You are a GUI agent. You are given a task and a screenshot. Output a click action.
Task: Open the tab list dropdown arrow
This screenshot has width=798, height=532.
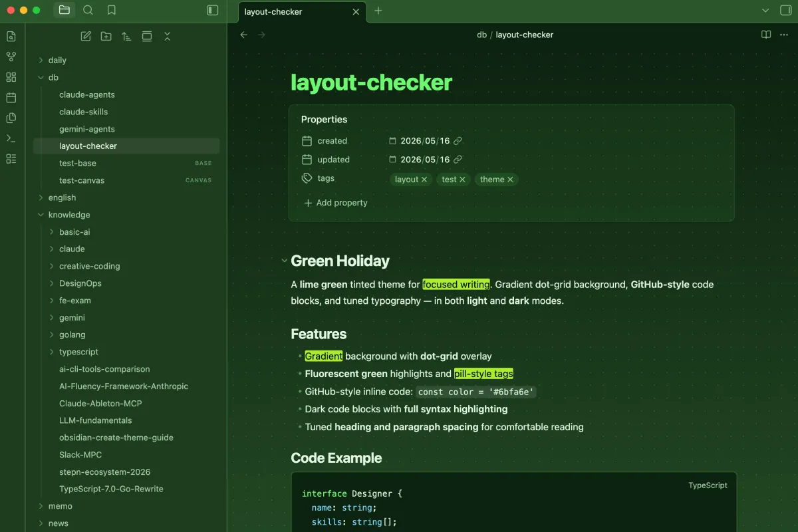[x=765, y=10]
